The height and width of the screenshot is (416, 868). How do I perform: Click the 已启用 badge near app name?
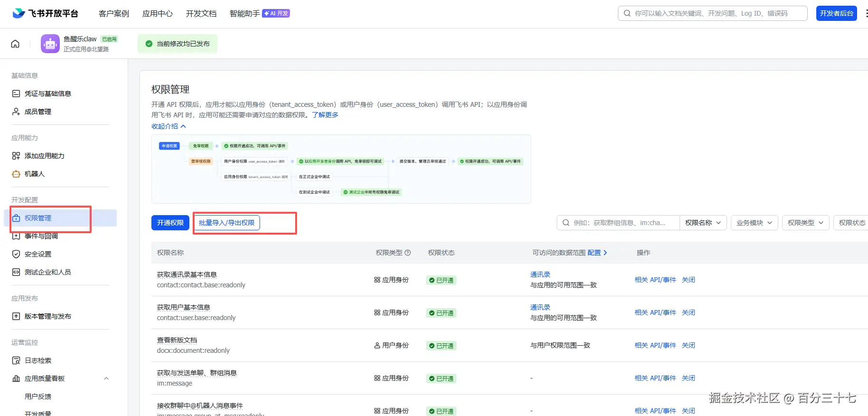(110, 39)
